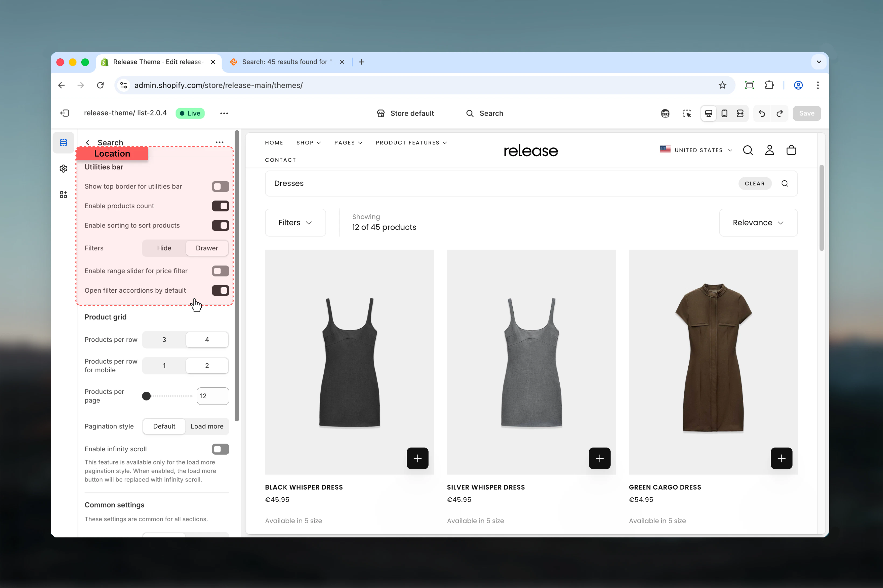The width and height of the screenshot is (883, 588).
Task: Click the undo arrow
Action: (762, 113)
